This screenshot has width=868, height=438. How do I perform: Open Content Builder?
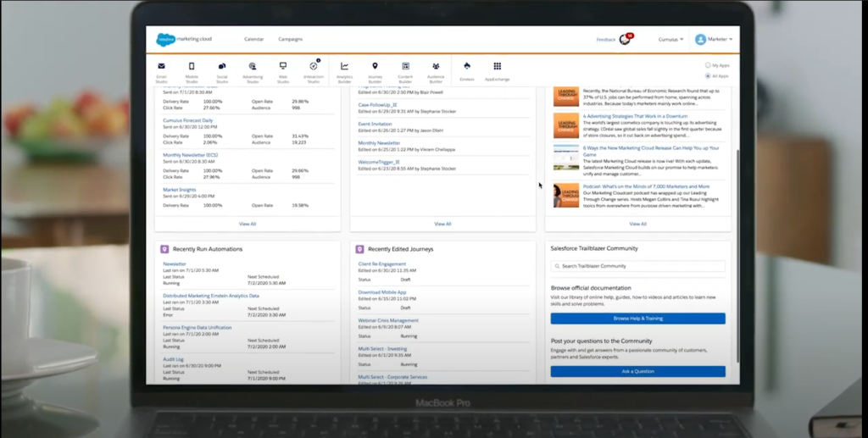(x=405, y=72)
